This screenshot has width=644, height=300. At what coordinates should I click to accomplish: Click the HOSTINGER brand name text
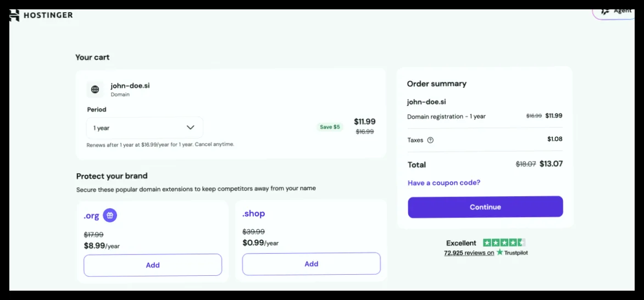tap(48, 15)
